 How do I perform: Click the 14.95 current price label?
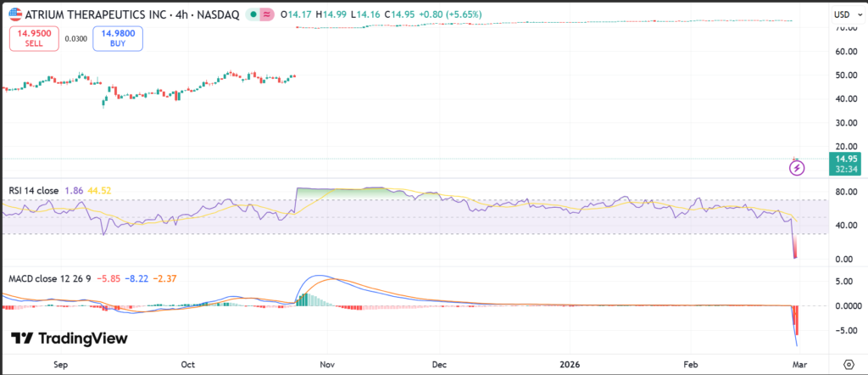(843, 159)
